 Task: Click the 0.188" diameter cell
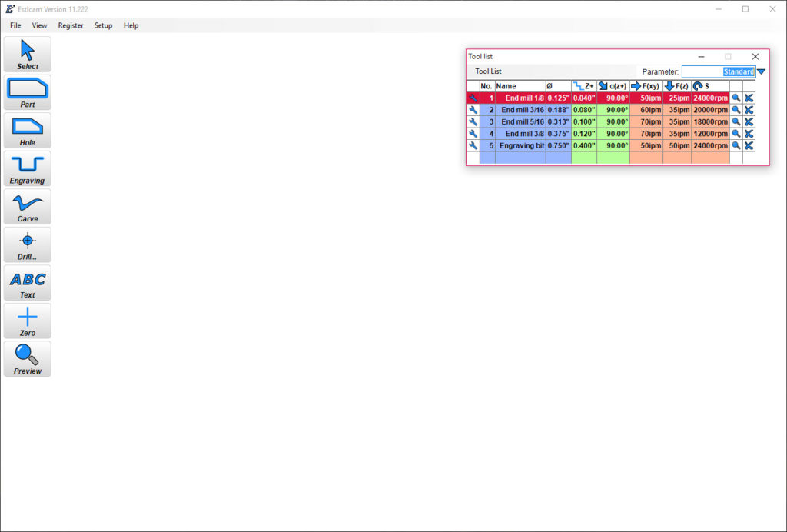(558, 110)
